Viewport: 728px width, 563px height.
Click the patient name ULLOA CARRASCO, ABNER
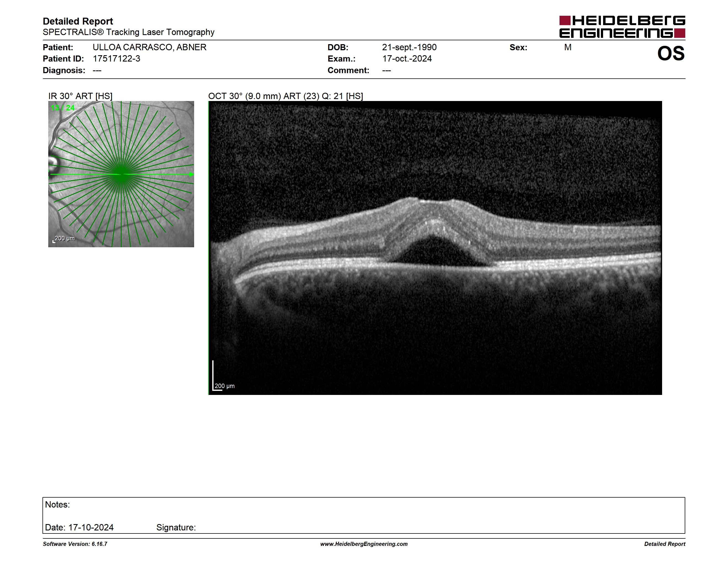click(149, 47)
